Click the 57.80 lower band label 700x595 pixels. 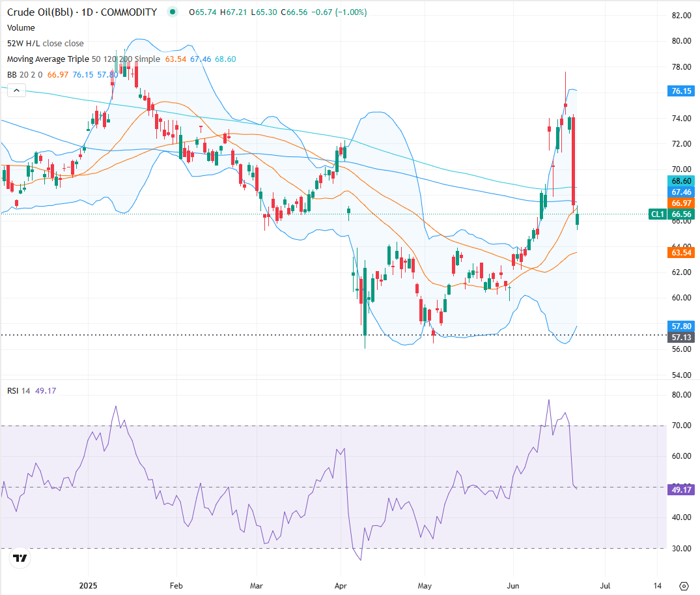coord(681,325)
